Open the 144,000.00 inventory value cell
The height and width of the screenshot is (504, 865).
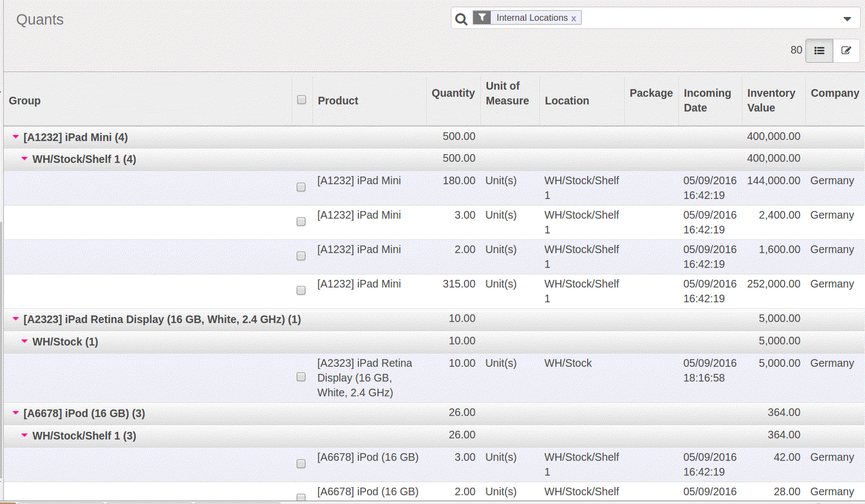(x=774, y=180)
